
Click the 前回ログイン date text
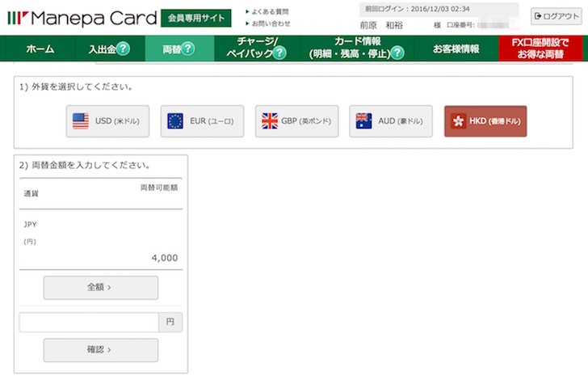pyautogui.click(x=418, y=9)
